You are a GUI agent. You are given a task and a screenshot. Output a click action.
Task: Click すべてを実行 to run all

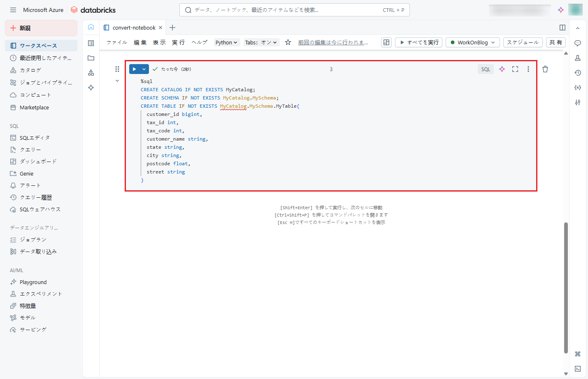[418, 42]
